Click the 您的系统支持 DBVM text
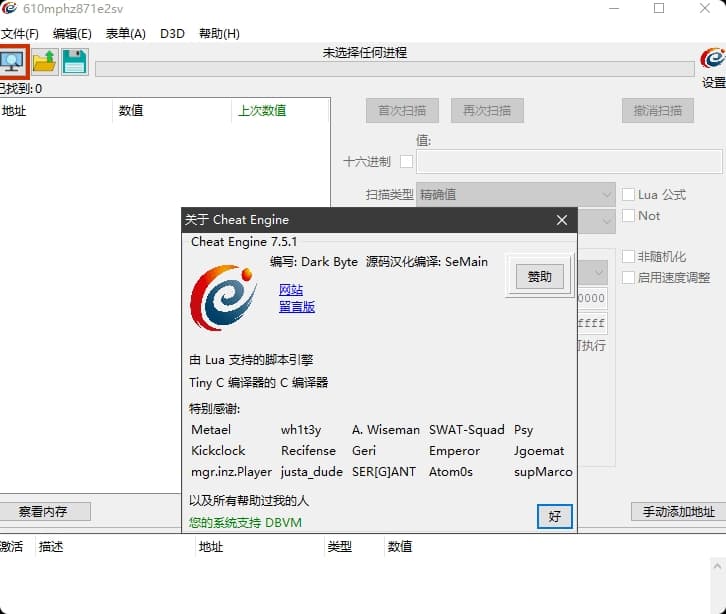 click(245, 523)
